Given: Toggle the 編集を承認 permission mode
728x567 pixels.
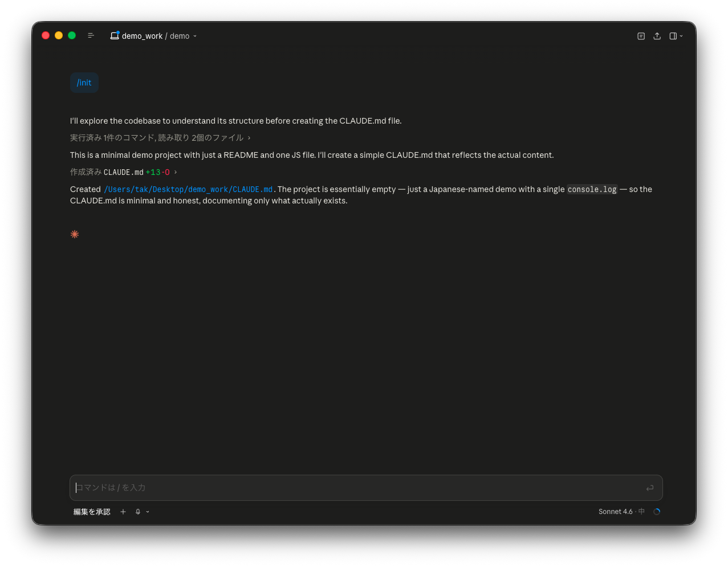Looking at the screenshot, I should tap(92, 512).
